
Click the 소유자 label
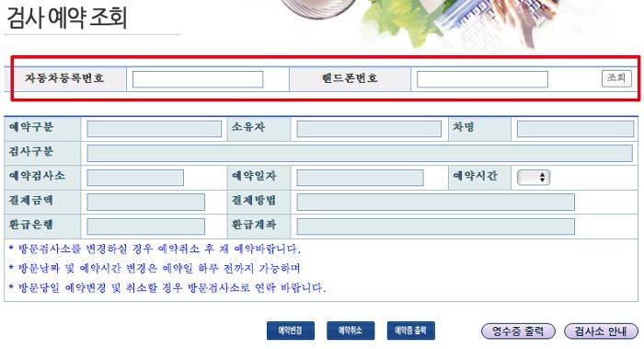248,127
